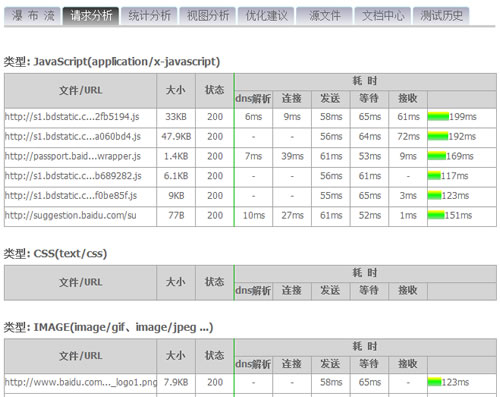Click the 151ms green timing bar
The width and height of the screenshot is (500, 397).
point(436,215)
